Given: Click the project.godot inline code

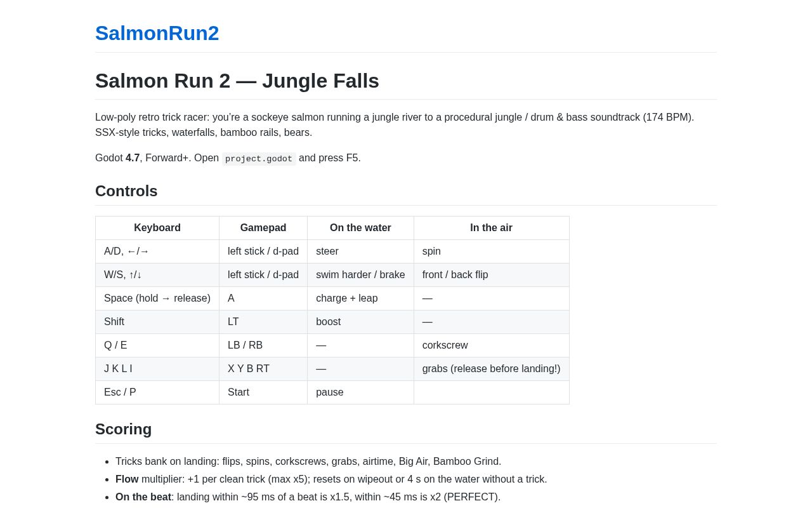Looking at the screenshot, I should pyautogui.click(x=259, y=159).
